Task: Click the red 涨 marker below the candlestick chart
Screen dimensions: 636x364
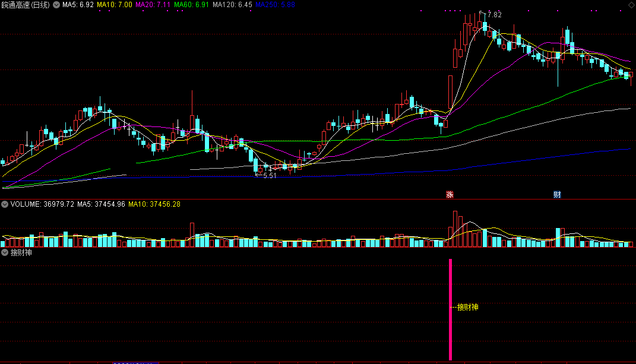Action: (x=450, y=195)
